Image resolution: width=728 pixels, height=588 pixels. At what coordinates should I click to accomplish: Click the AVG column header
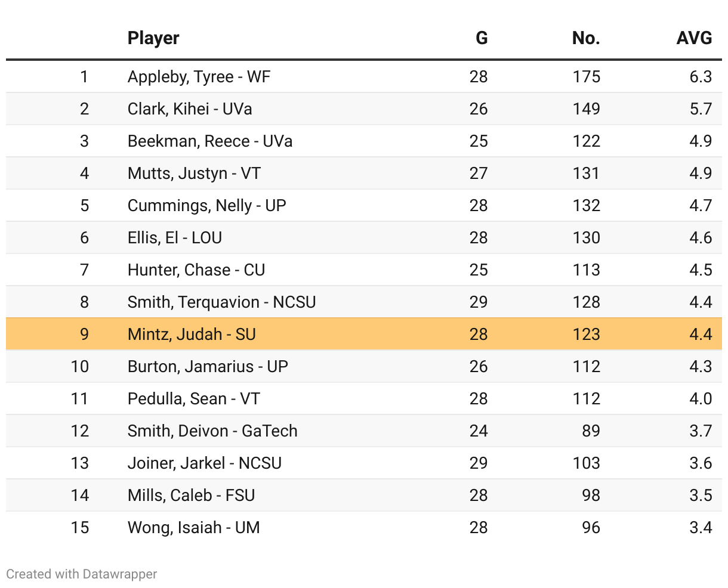pos(694,38)
